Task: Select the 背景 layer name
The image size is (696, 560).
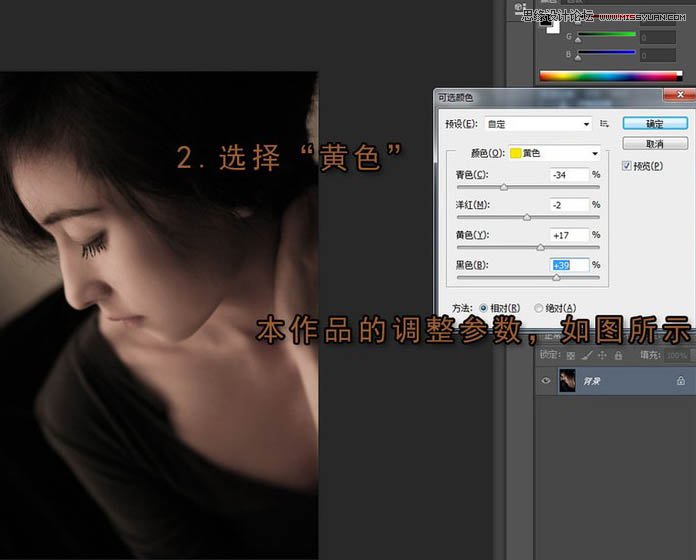Action: click(591, 381)
